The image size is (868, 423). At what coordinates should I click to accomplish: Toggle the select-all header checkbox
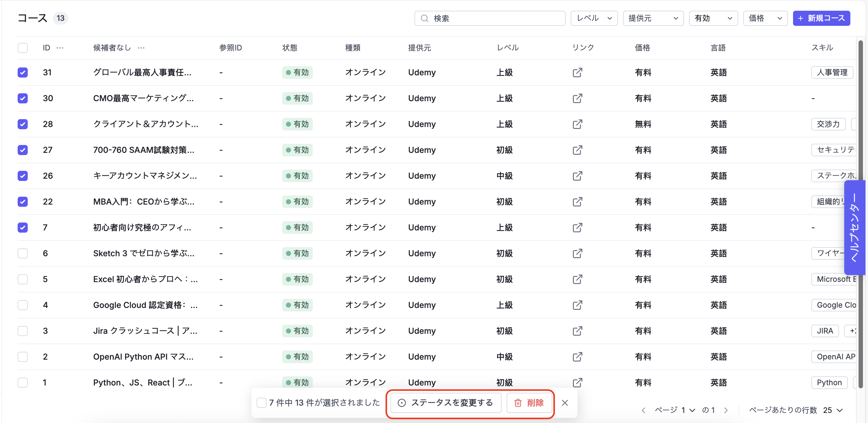click(x=23, y=48)
